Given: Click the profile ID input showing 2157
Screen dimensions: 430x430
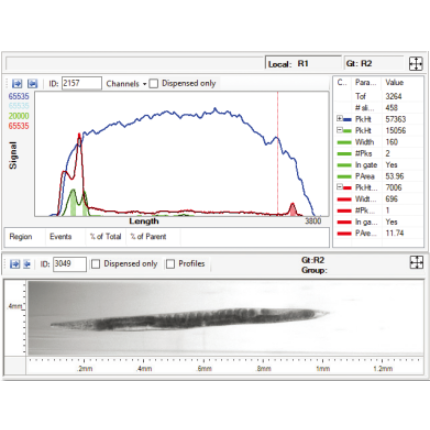Looking at the screenshot, I should (82, 83).
